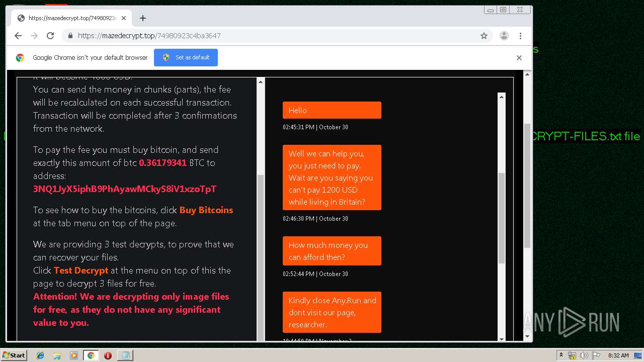Close the Chrome window

[x=520, y=10]
